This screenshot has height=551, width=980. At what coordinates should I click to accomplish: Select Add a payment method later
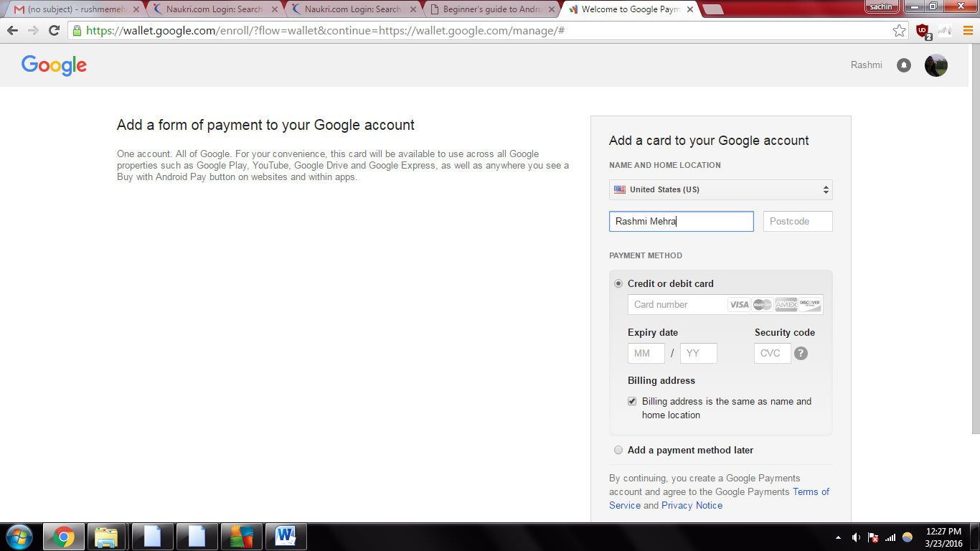pos(618,450)
